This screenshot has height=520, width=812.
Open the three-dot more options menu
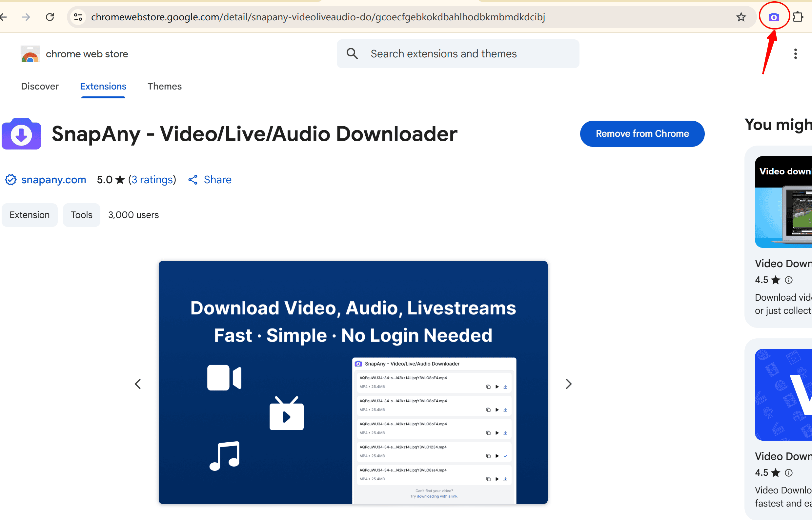(796, 54)
